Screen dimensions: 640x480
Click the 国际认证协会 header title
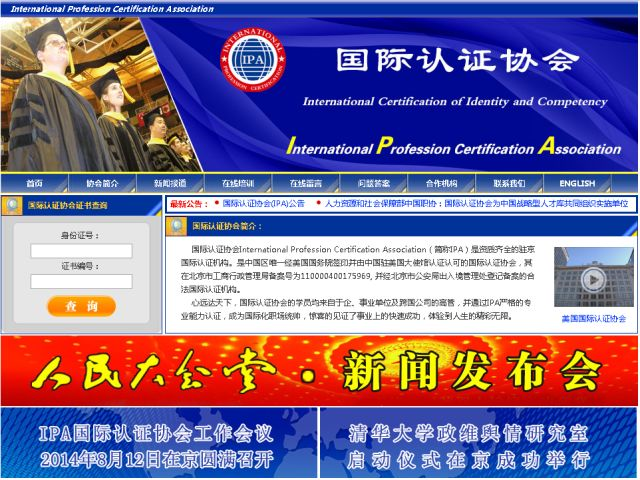(458, 60)
